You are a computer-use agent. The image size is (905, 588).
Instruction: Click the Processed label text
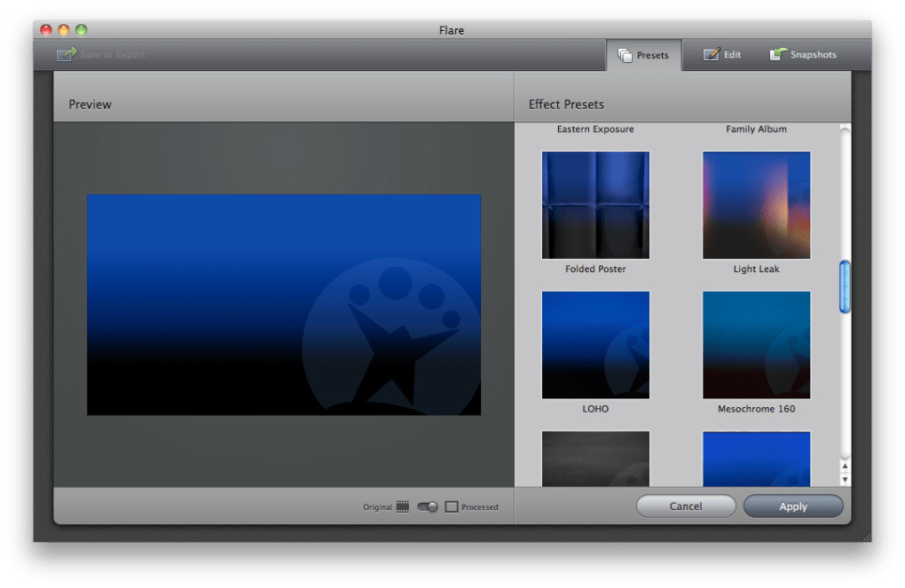point(480,507)
